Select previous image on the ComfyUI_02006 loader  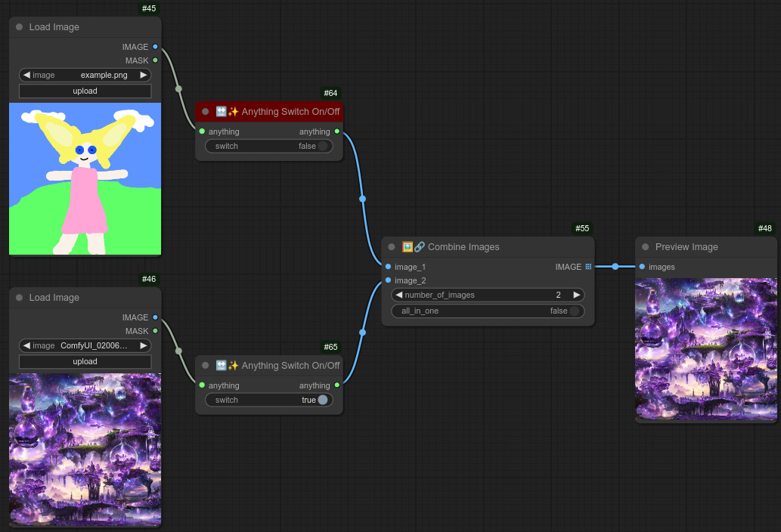coord(26,345)
